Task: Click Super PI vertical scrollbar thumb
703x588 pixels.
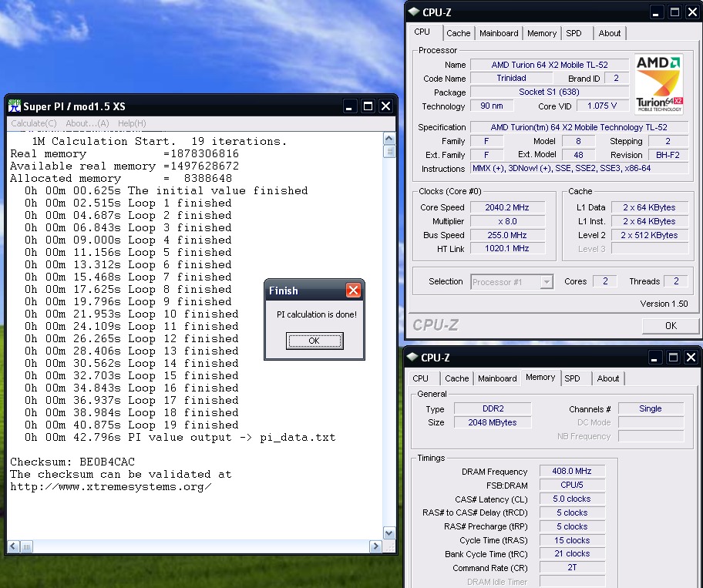Action: tap(389, 152)
